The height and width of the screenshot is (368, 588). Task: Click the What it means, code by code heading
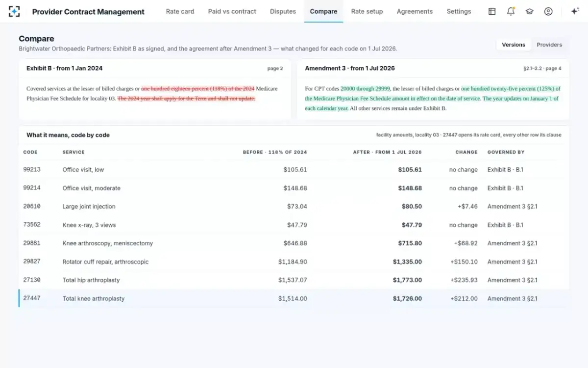click(x=68, y=135)
